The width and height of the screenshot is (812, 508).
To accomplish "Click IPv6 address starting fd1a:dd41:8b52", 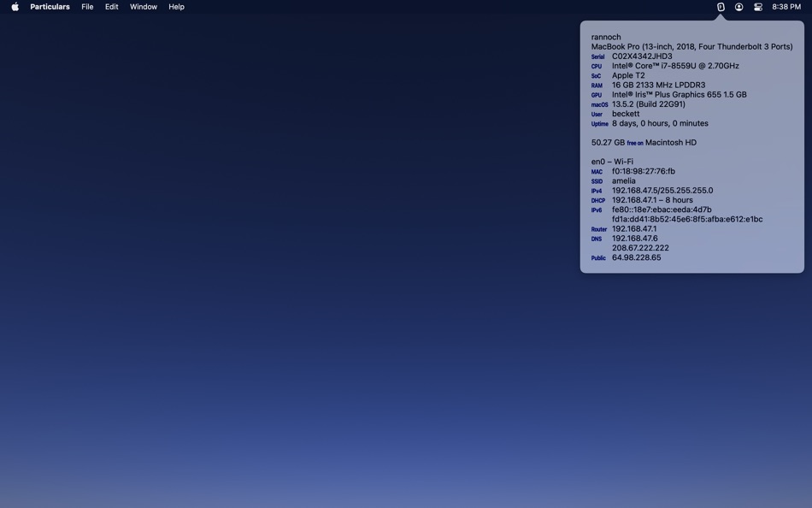I will pos(687,219).
